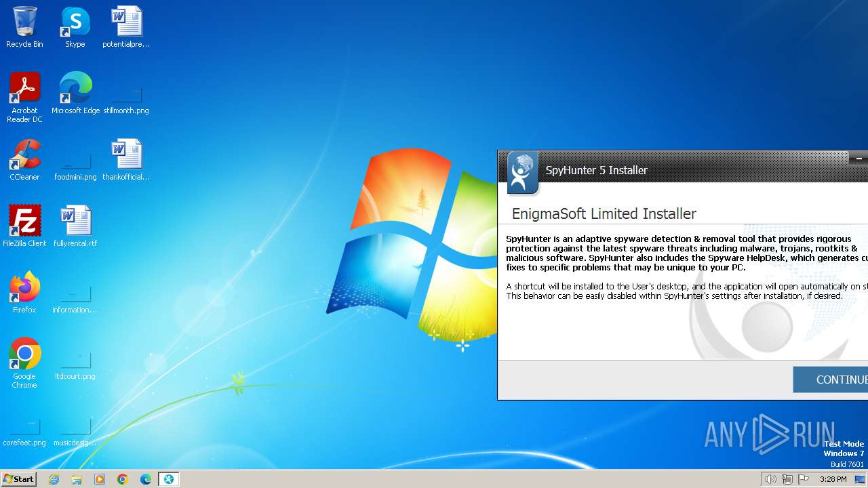Click the volume speaker tray icon
Image resolution: width=868 pixels, height=488 pixels.
(x=770, y=479)
